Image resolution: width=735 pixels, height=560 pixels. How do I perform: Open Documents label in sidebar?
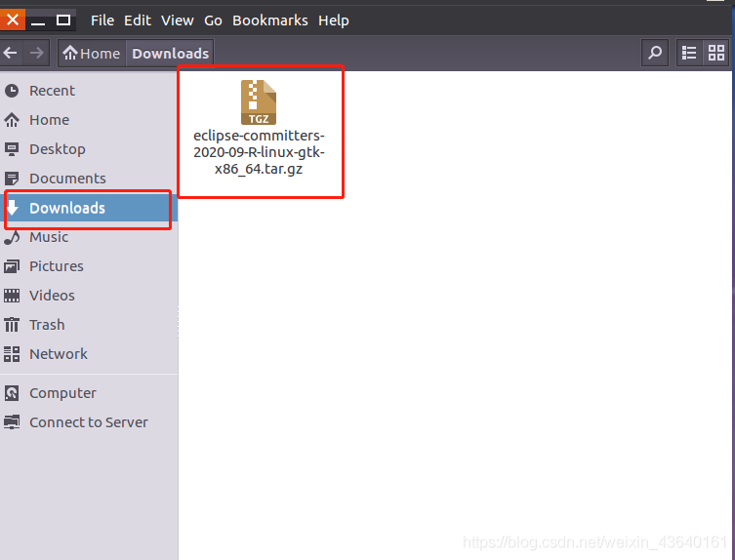tap(67, 179)
